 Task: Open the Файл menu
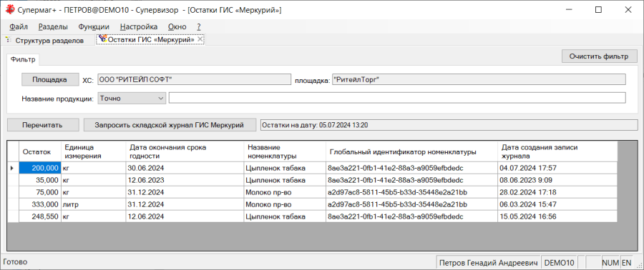point(19,26)
